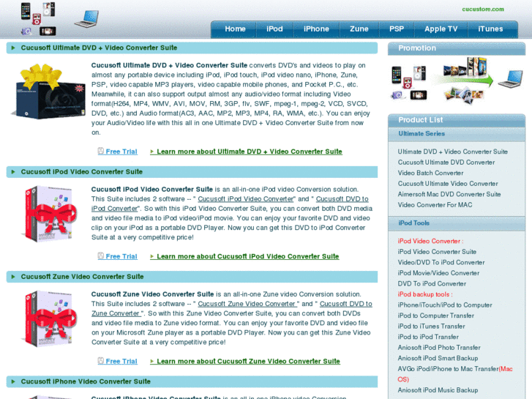This screenshot has width=532, height=399.
Task: Open the iTunes navigation tab
Action: 490,29
